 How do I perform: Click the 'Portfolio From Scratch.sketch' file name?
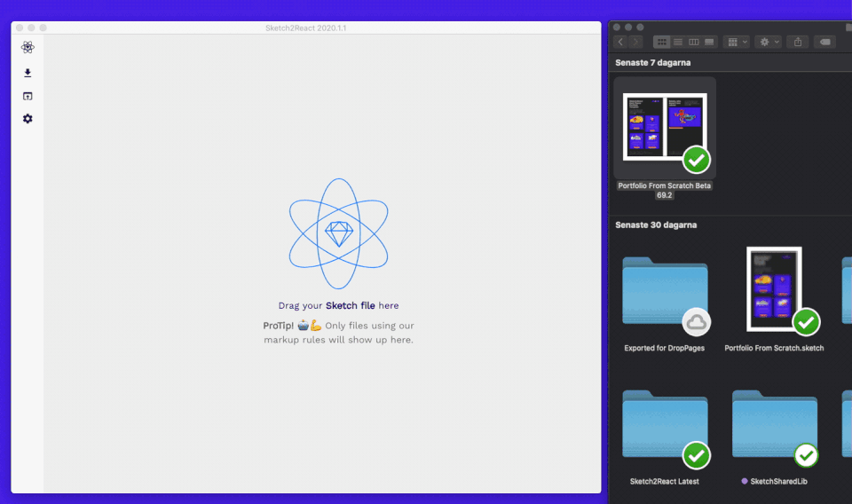pyautogui.click(x=774, y=348)
